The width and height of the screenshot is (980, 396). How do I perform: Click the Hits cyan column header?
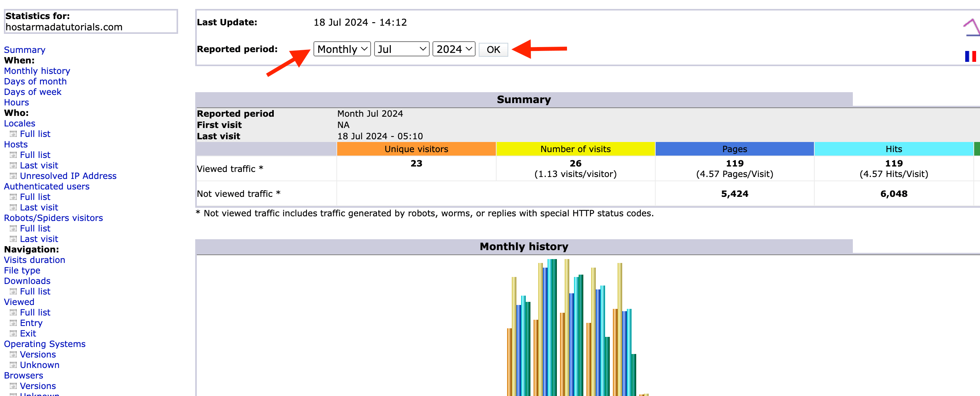[x=894, y=149]
